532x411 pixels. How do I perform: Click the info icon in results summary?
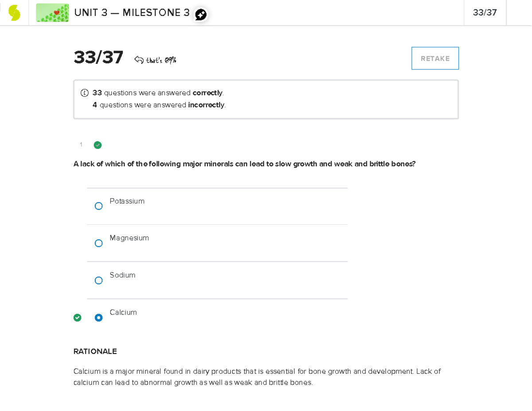point(84,93)
